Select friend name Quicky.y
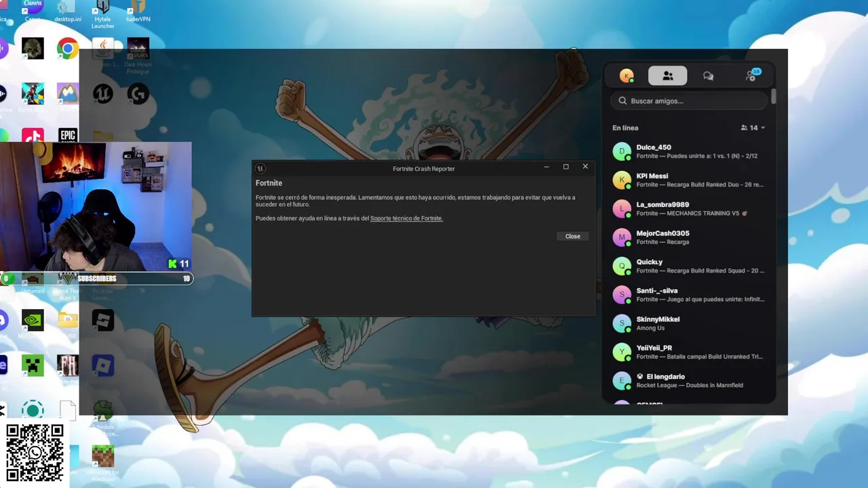The width and height of the screenshot is (868, 488). (x=650, y=262)
